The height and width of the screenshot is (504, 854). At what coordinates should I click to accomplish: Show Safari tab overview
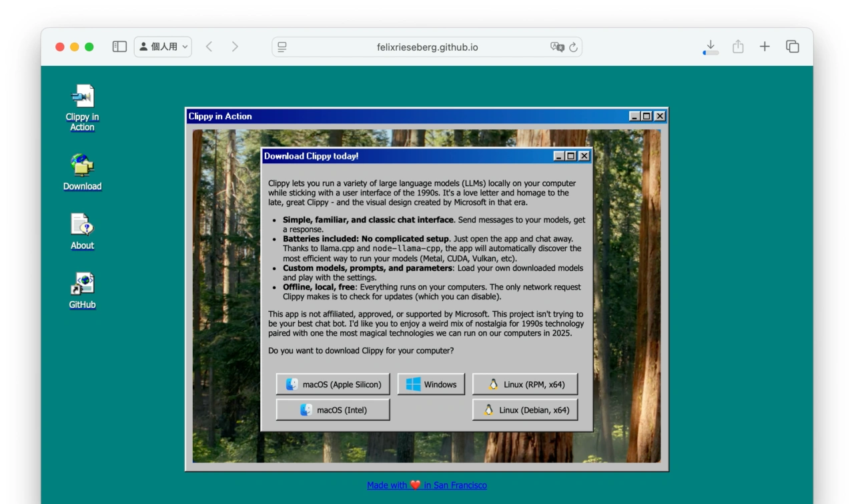click(791, 47)
